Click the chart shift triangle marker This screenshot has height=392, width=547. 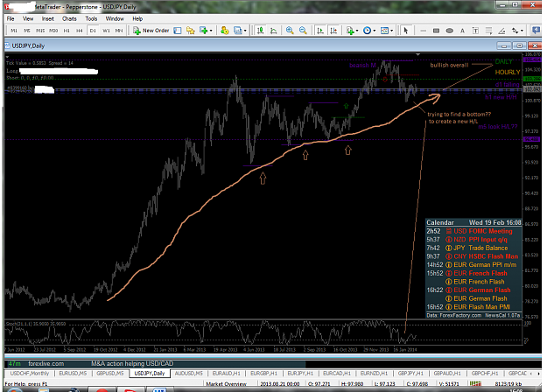pos(418,54)
